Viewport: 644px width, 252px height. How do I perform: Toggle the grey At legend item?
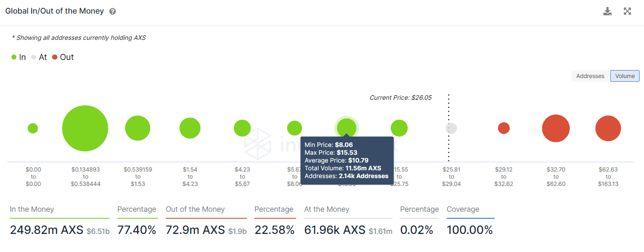[39, 57]
